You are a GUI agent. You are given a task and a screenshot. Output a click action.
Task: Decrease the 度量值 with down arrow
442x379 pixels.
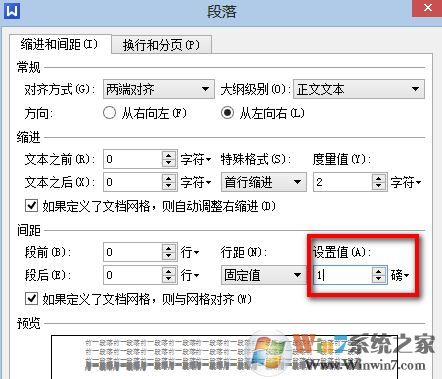(x=379, y=186)
